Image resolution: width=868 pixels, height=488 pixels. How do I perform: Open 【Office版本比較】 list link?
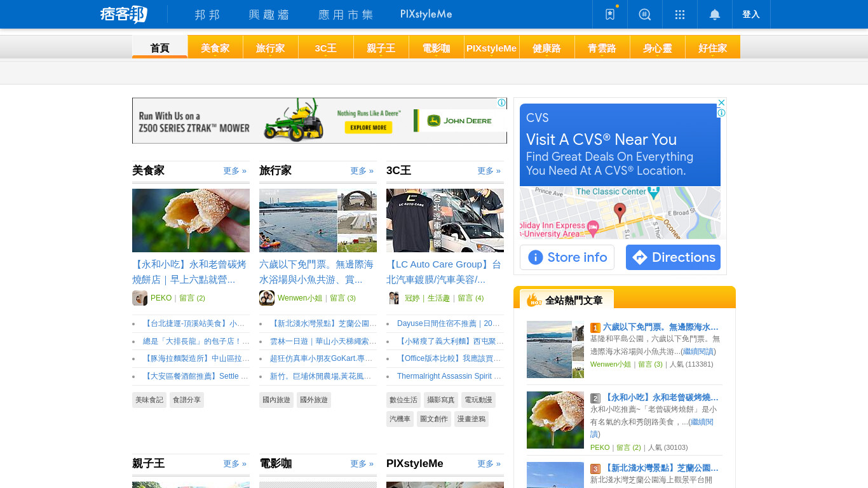pyautogui.click(x=451, y=359)
